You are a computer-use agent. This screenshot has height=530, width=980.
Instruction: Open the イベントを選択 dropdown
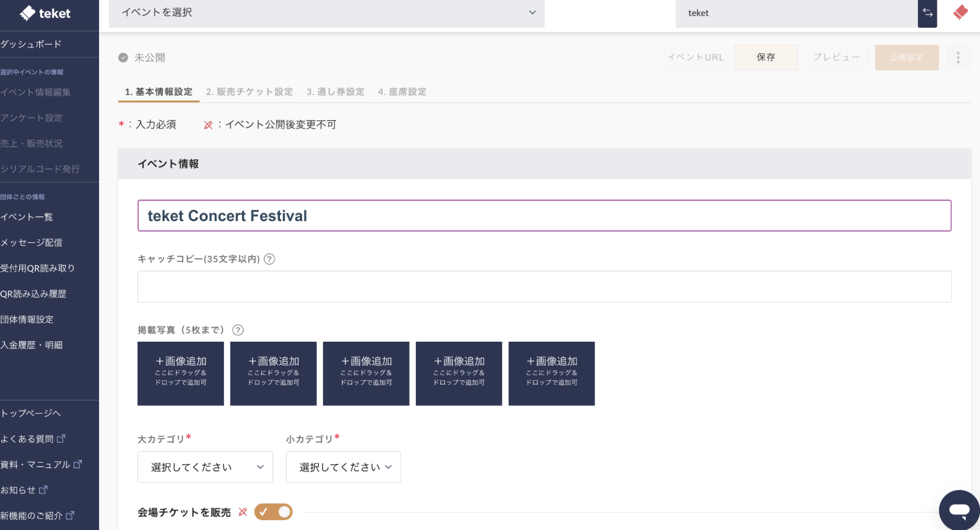click(327, 13)
